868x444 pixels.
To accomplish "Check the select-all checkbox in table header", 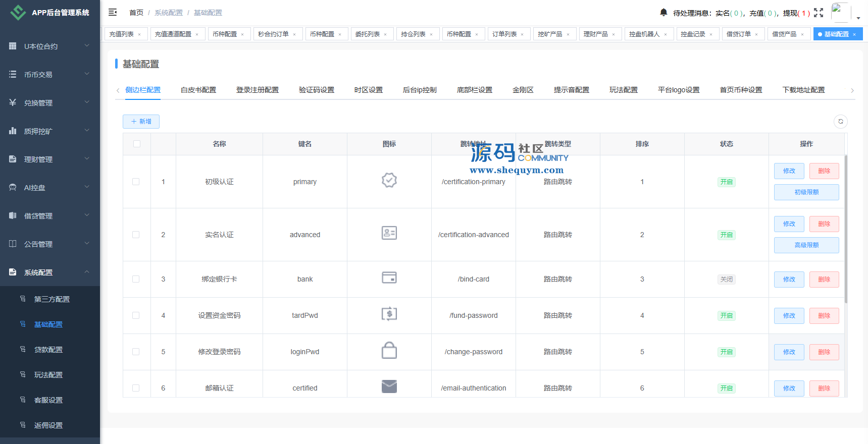I will [137, 144].
